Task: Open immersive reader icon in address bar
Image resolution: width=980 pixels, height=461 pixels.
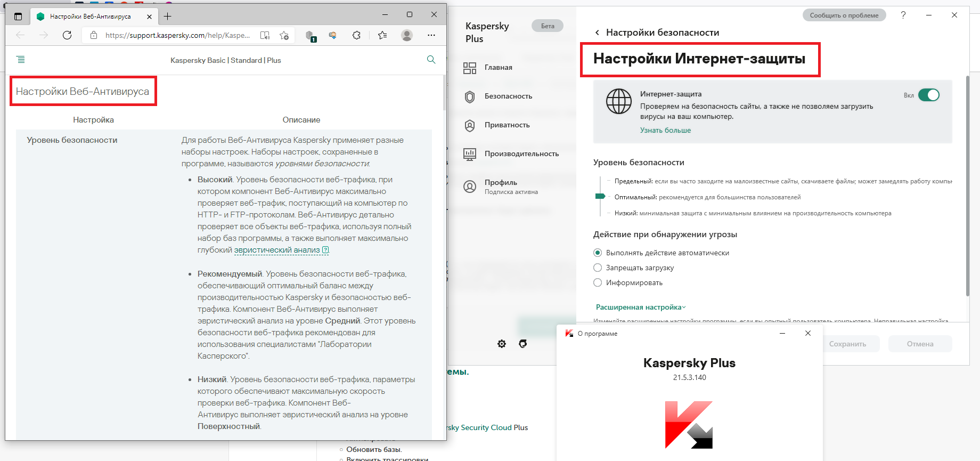Action: (x=265, y=35)
